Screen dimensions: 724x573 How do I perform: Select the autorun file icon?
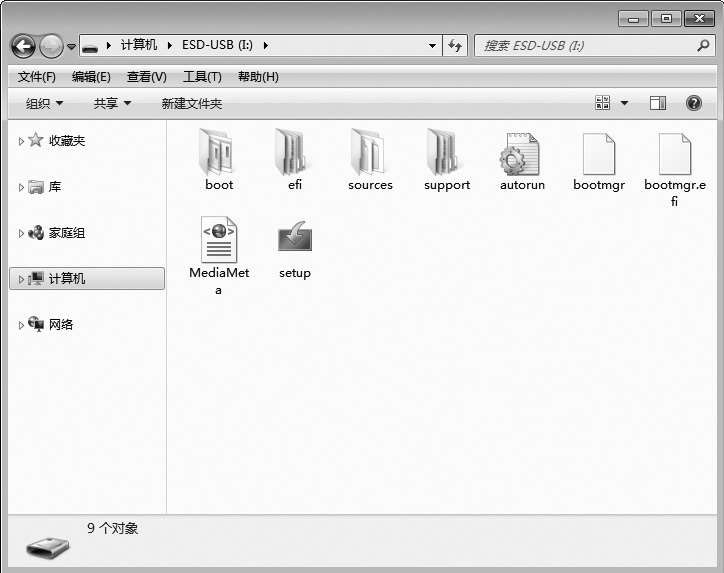522,153
